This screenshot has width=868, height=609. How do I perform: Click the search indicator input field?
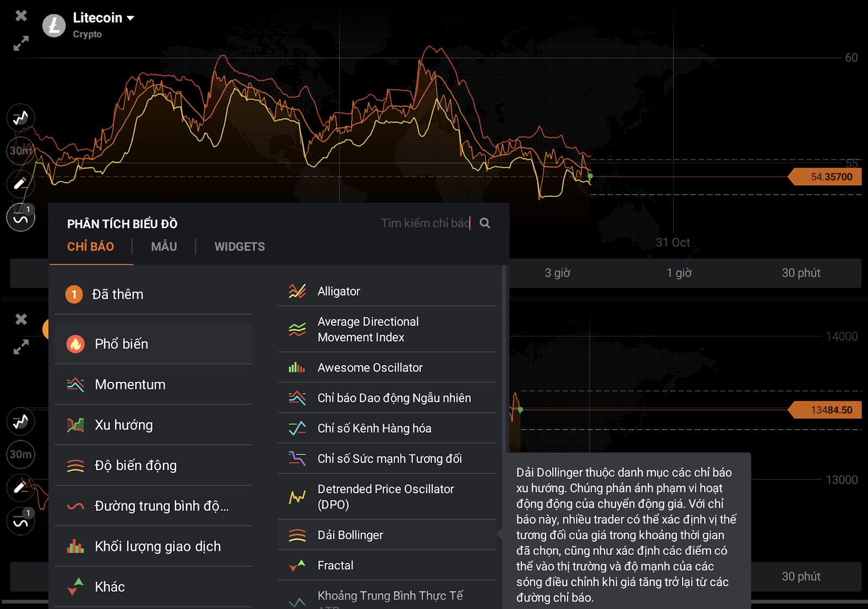[x=424, y=223]
